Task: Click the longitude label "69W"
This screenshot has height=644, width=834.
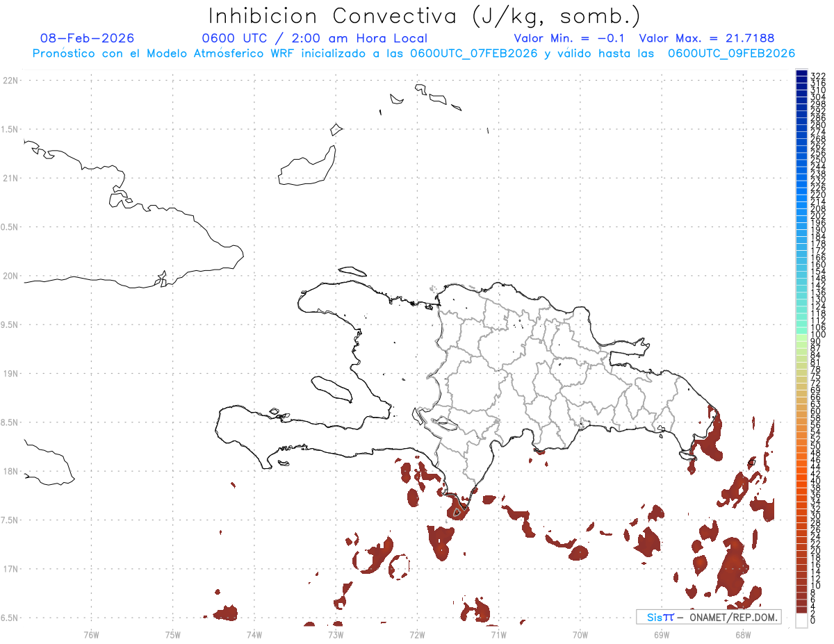Action: 662,634
